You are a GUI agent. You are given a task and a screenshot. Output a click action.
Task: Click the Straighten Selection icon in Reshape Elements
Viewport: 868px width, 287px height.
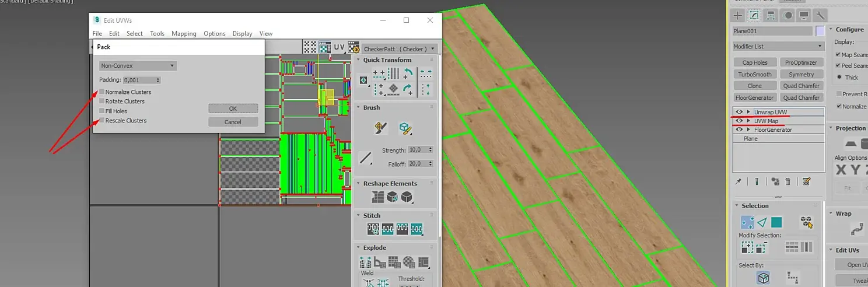pos(379,197)
